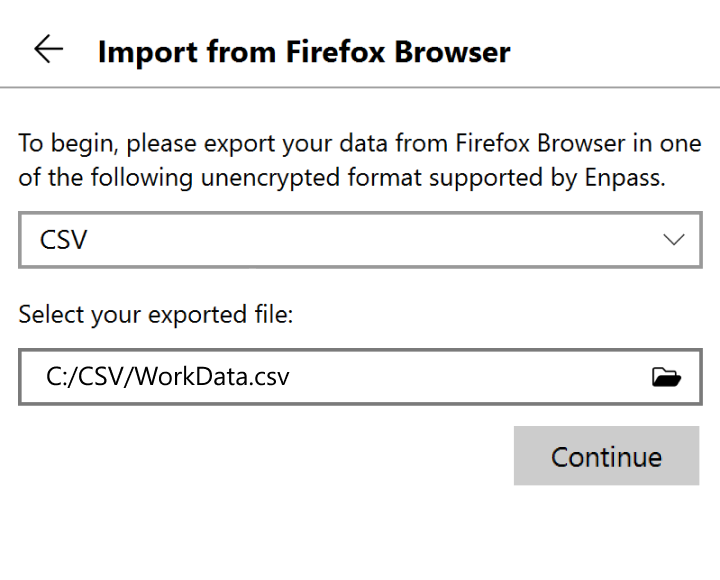This screenshot has height=580, width=720.
Task: Click the word 'Enpass' in the instructions
Action: point(624,178)
